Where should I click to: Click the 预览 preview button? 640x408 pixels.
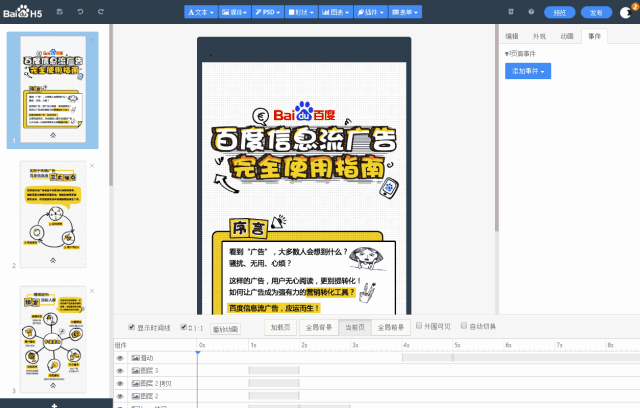(560, 12)
